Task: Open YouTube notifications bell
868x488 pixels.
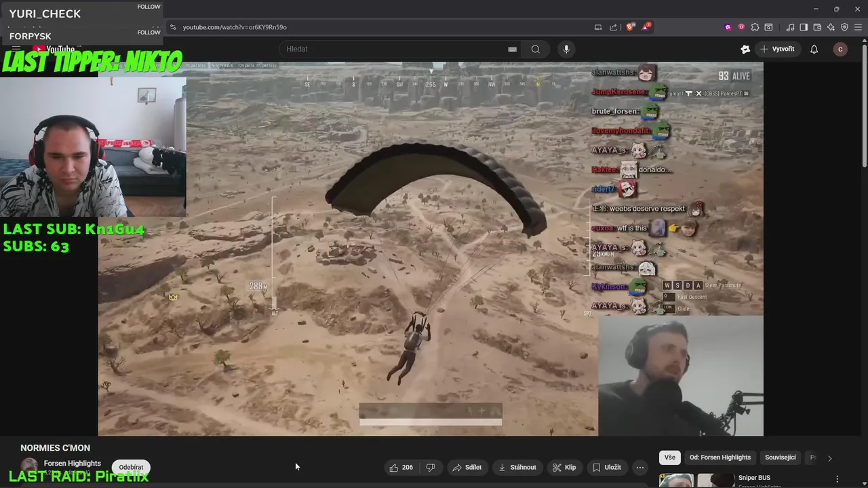Action: click(814, 49)
